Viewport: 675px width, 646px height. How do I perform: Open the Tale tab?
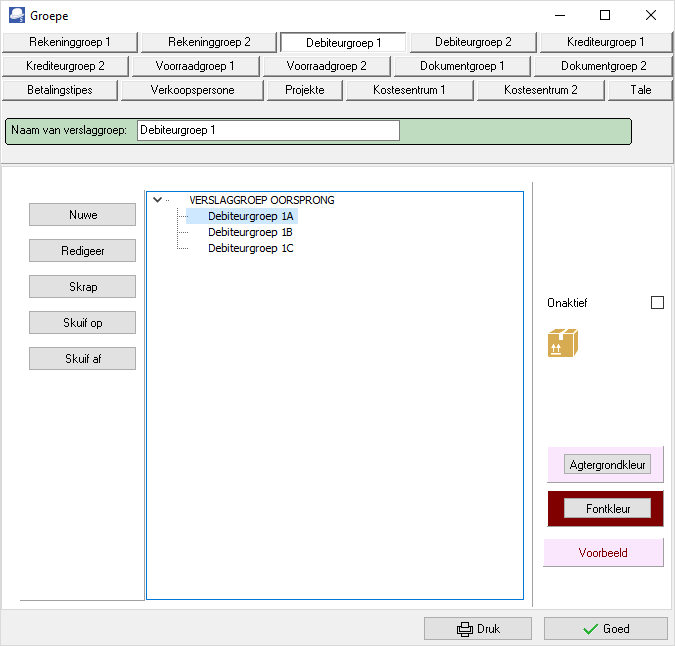pos(641,90)
